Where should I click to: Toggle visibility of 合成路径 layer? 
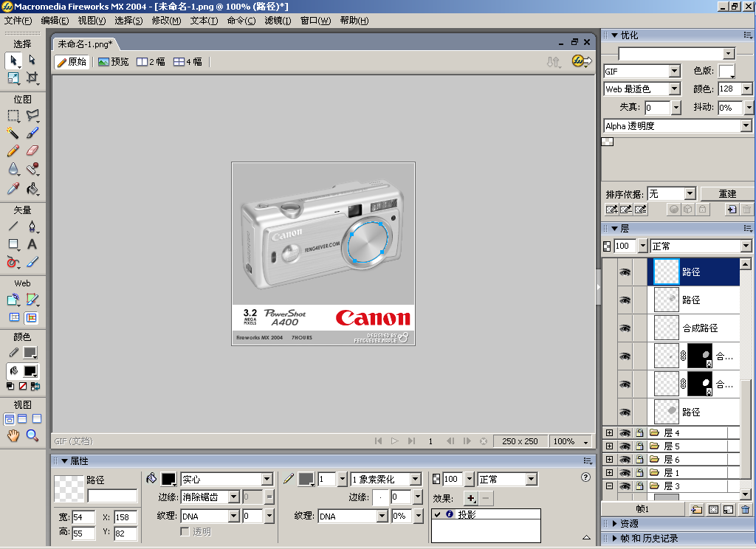(x=625, y=328)
